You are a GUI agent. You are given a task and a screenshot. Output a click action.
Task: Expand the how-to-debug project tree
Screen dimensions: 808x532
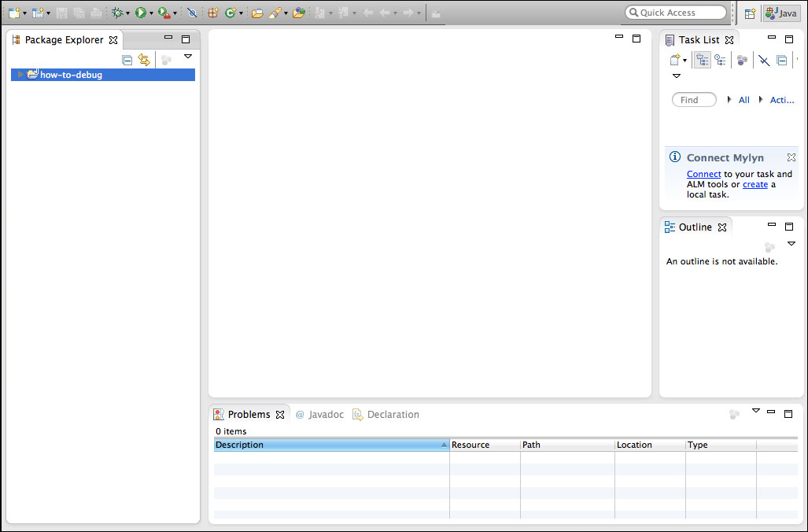click(x=20, y=75)
